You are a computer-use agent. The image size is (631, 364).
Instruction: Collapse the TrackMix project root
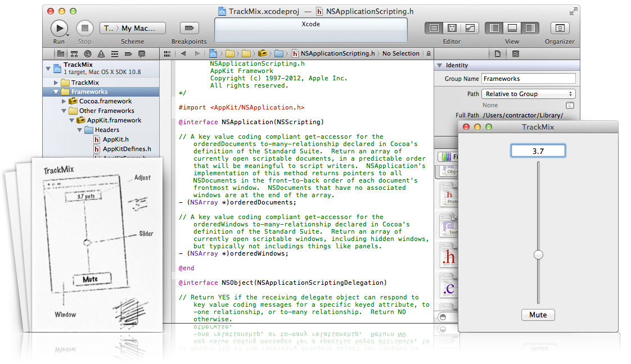point(48,69)
